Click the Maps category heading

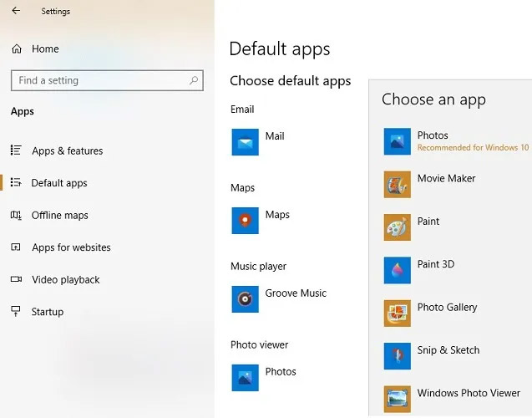(242, 188)
